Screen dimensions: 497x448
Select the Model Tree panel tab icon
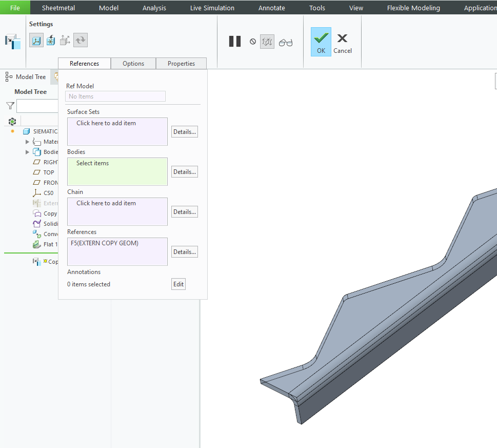[x=8, y=77]
